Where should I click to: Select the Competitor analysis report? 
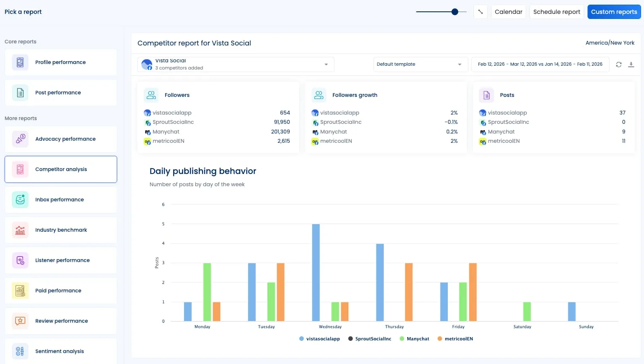coord(61,169)
